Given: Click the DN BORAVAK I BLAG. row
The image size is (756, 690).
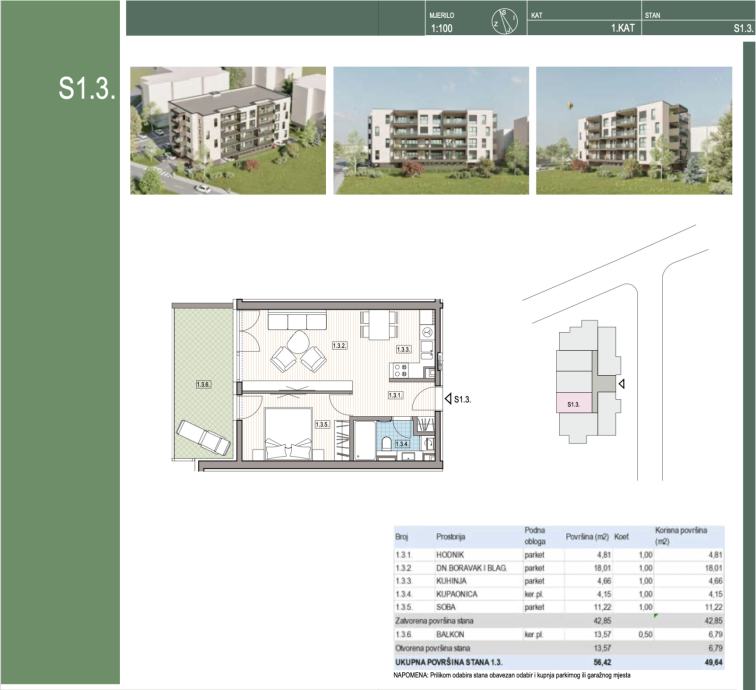Looking at the screenshot, I should pos(559,568).
